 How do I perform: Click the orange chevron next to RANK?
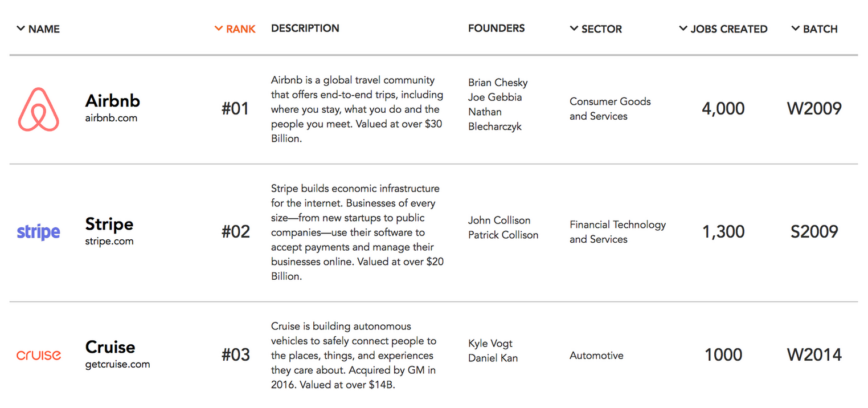pyautogui.click(x=218, y=28)
